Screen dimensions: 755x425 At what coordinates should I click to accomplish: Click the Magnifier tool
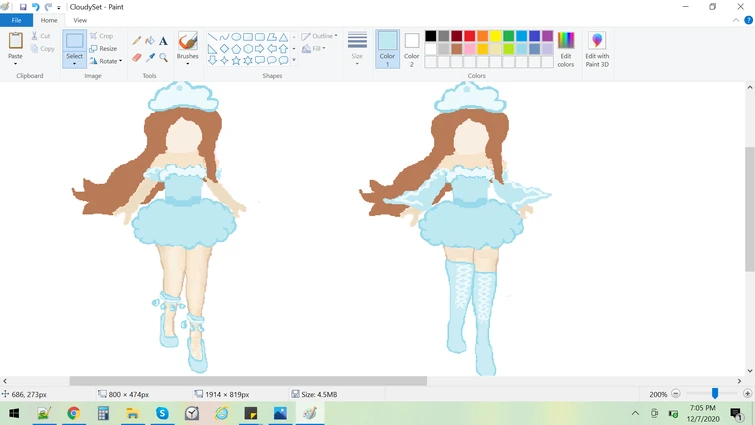[163, 57]
